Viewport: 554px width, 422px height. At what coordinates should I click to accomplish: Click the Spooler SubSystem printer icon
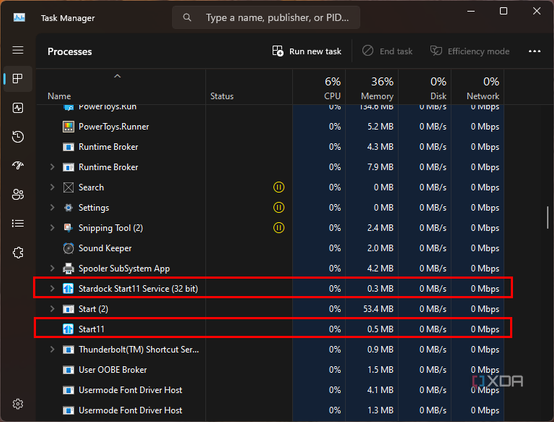coord(68,269)
